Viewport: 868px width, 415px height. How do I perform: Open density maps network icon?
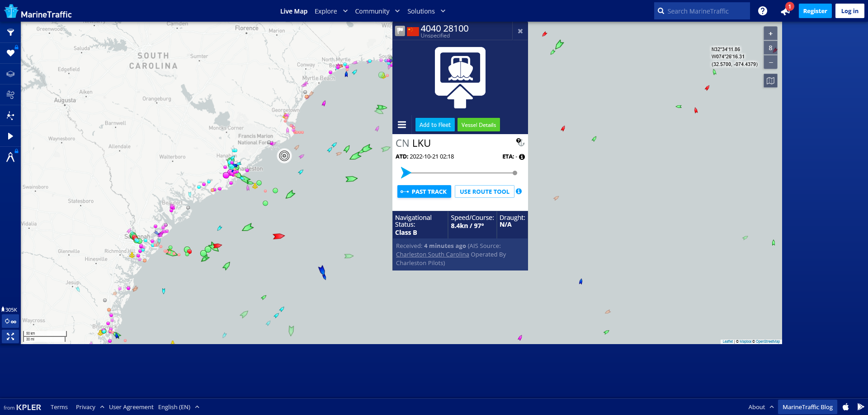tap(10, 116)
